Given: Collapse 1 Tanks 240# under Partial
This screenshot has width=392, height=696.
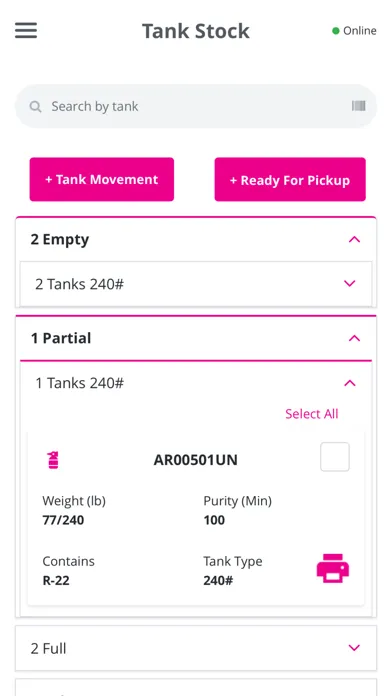Looking at the screenshot, I should (350, 383).
